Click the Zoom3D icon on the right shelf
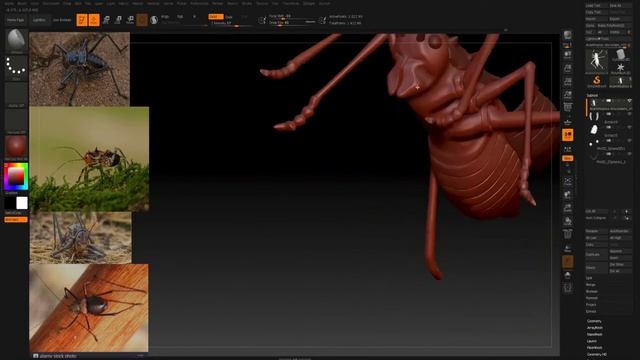 pyautogui.click(x=567, y=208)
